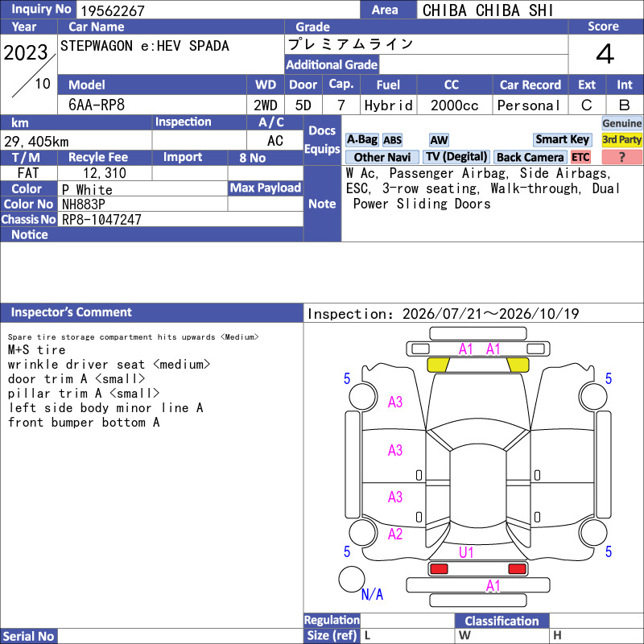The image size is (644, 644).
Task: Click the AC air conditioning value
Action: 275,141
